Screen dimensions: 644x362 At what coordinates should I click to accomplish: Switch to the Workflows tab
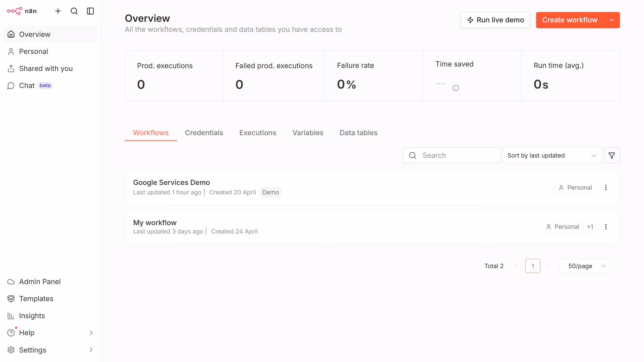pyautogui.click(x=151, y=133)
